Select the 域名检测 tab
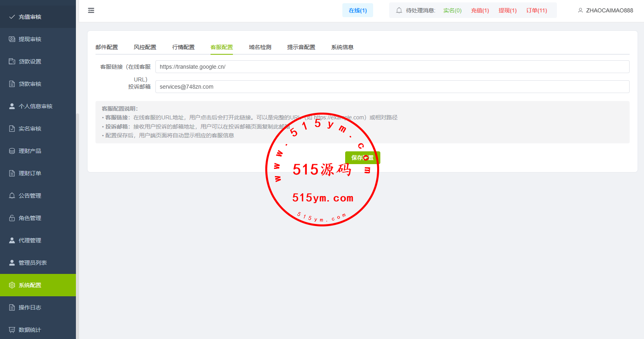The height and width of the screenshot is (339, 644). pos(260,47)
